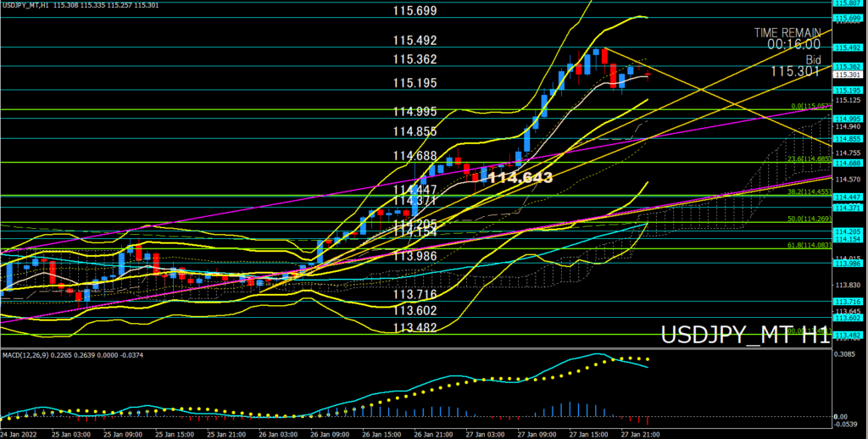Click the cyan 114.371 price tag on axis
The width and height of the screenshot is (868, 439).
point(848,208)
